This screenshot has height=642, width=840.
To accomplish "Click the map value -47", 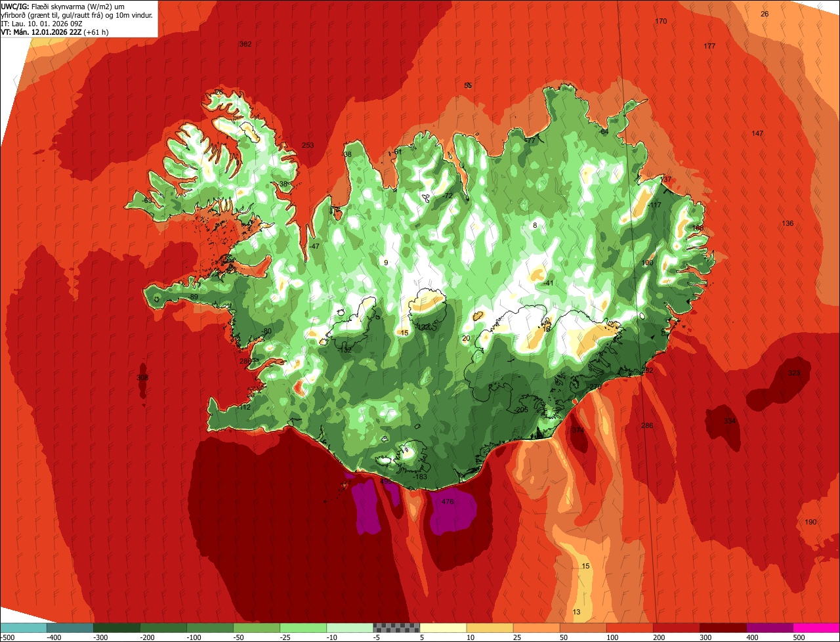I will (x=314, y=246).
